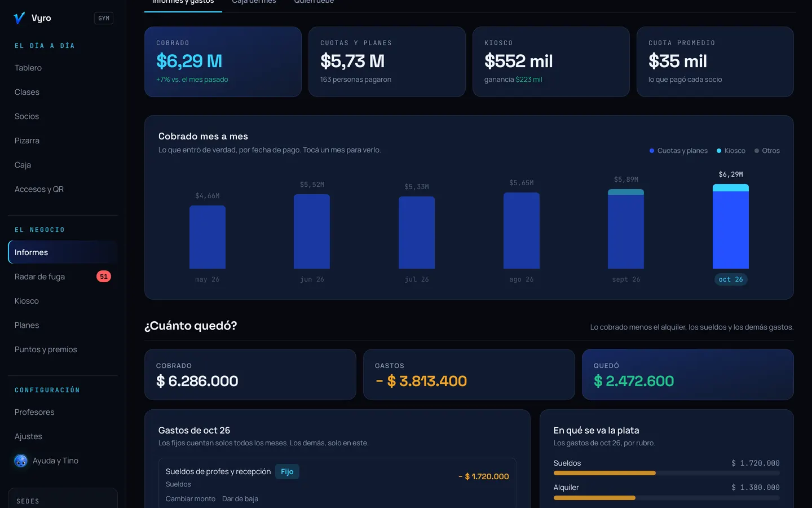Click the $552 mil Kiosco summary card
This screenshot has width=812, height=508.
coord(551,62)
